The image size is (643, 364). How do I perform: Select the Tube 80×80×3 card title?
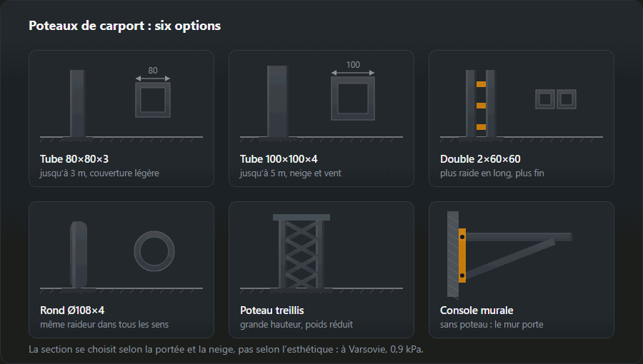click(x=74, y=159)
